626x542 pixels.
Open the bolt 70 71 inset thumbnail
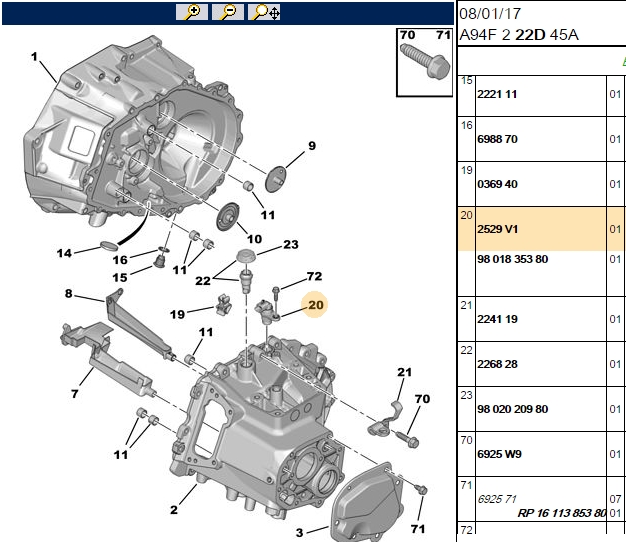424,62
